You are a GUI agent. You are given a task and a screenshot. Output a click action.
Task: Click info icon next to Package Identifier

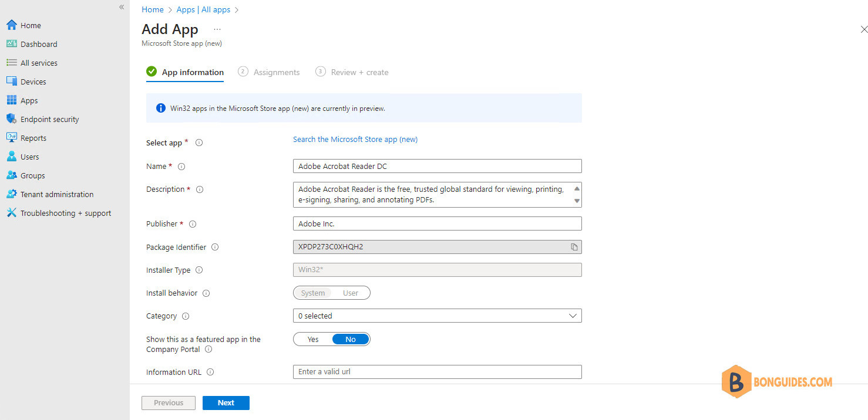(215, 248)
